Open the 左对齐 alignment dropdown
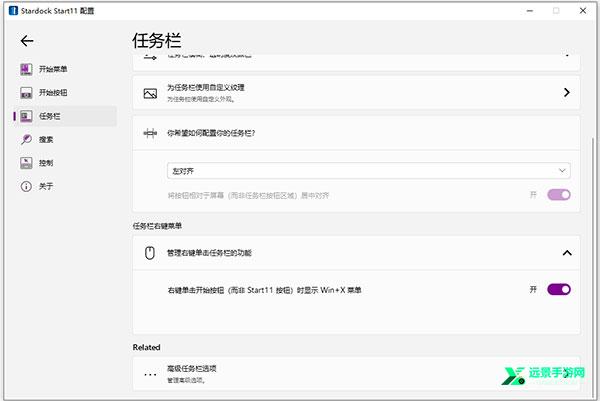The height and width of the screenshot is (401, 600). tap(368, 171)
